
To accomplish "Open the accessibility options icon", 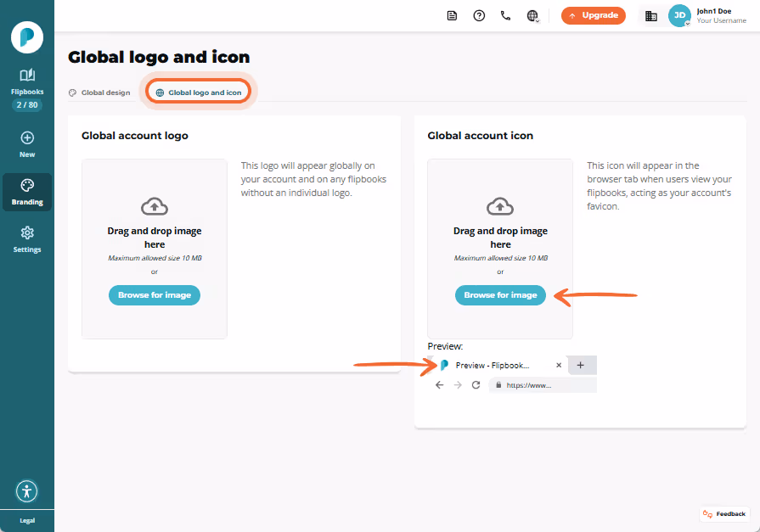I will pyautogui.click(x=26, y=491).
